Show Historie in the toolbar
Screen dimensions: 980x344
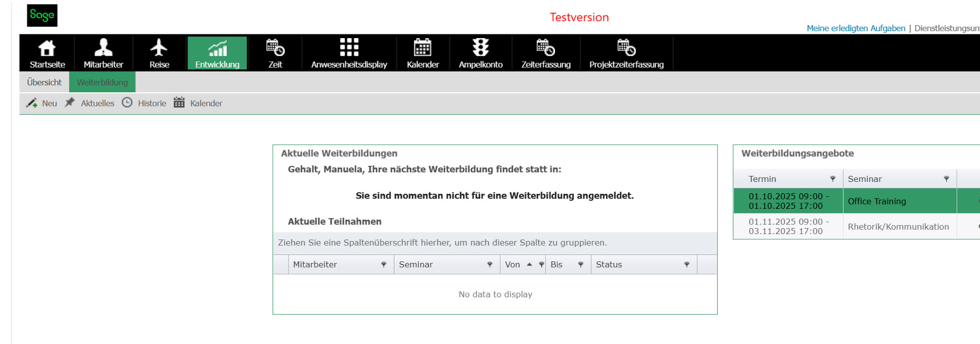pos(145,103)
